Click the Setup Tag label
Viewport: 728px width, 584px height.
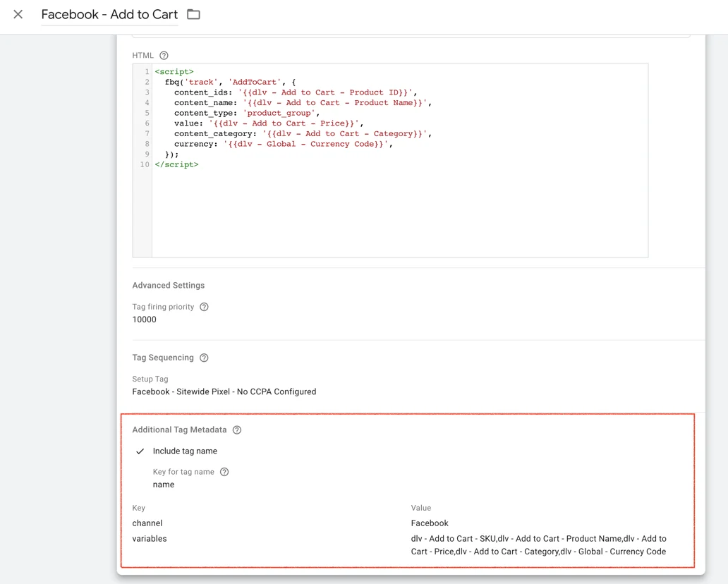150,379
